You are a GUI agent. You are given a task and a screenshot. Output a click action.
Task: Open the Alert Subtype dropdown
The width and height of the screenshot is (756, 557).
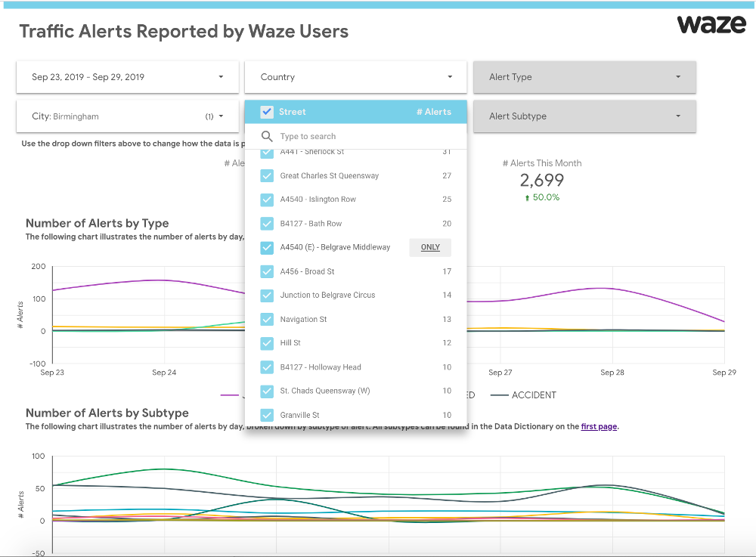tap(677, 116)
